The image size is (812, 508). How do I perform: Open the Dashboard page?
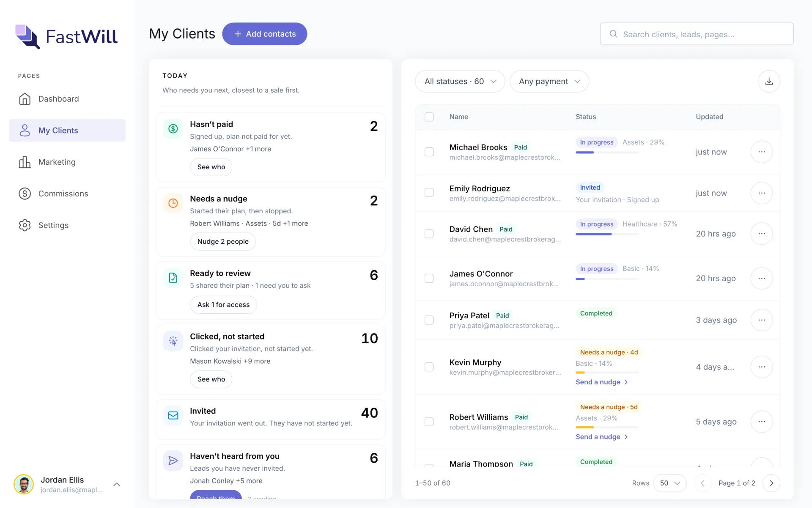tap(67, 99)
